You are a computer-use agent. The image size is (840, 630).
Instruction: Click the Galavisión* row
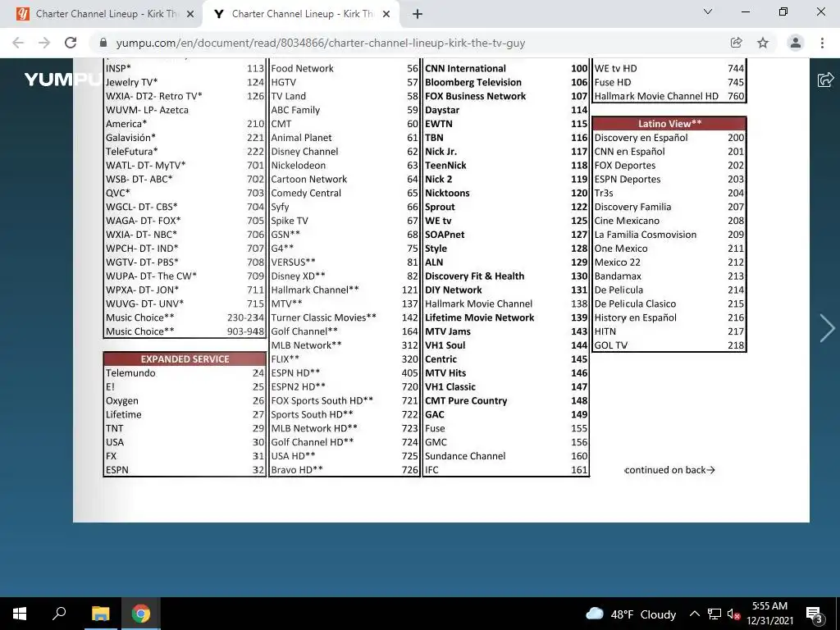pos(185,137)
